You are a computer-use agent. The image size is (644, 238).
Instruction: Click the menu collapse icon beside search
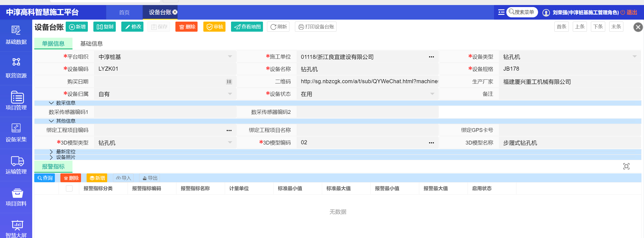click(501, 12)
